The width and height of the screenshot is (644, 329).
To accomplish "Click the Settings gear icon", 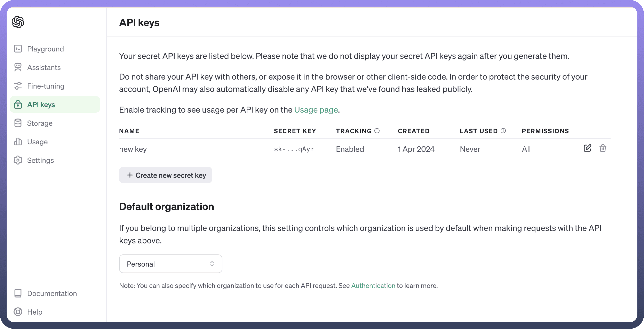I will pos(18,160).
